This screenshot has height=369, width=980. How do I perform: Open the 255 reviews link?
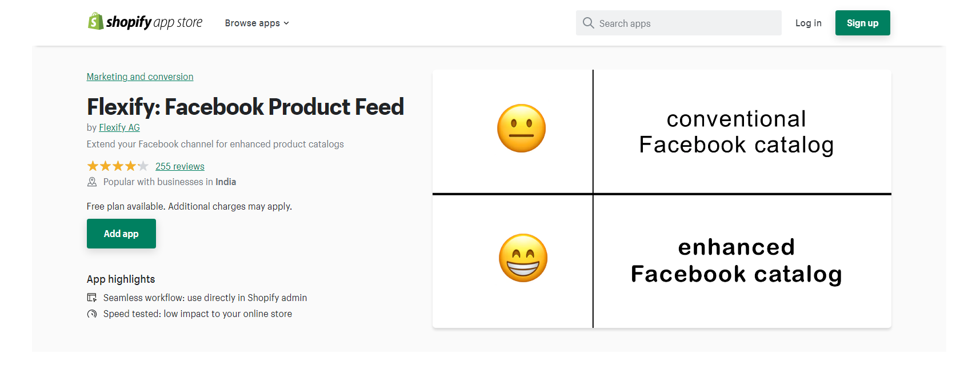180,166
